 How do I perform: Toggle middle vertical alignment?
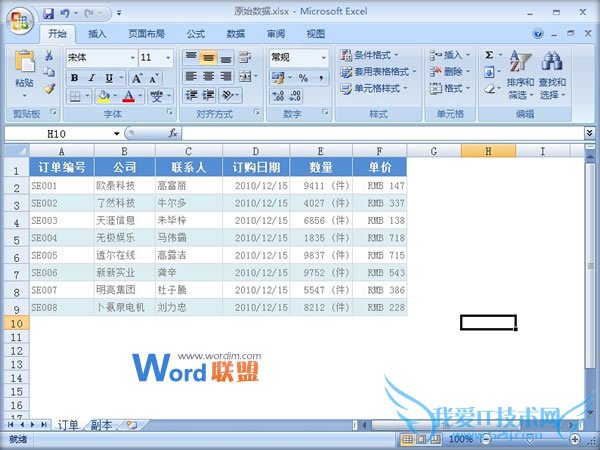tap(208, 58)
